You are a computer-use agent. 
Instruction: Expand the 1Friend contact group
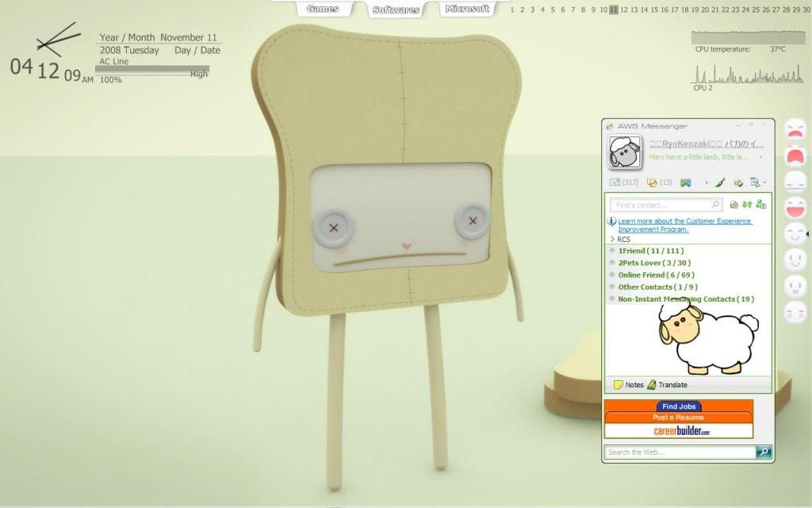612,251
